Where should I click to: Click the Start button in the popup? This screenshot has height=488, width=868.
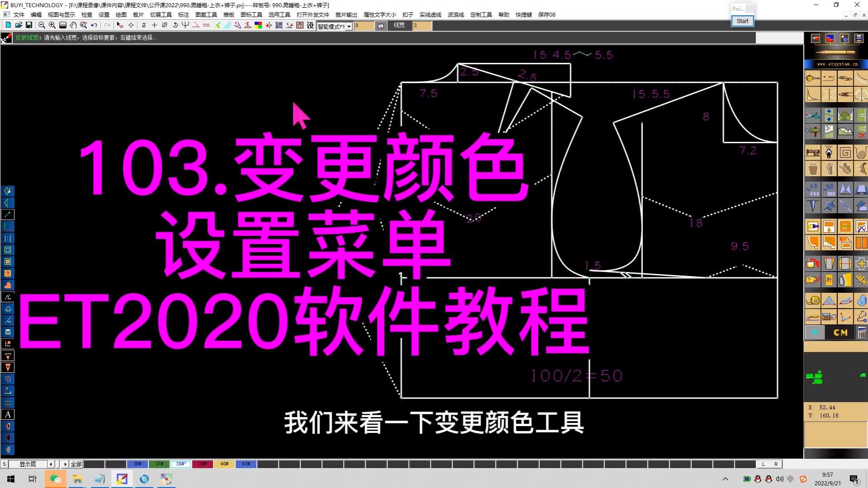(742, 21)
